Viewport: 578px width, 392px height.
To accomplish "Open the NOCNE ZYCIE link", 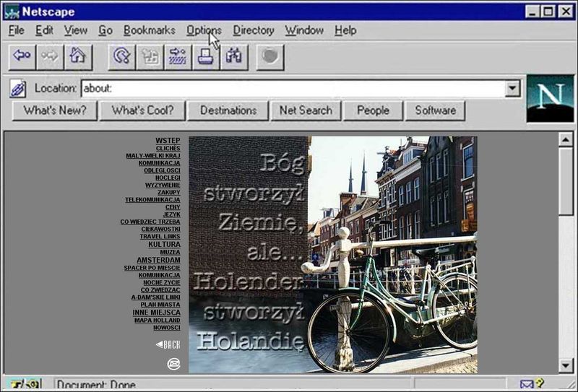I will [x=161, y=282].
